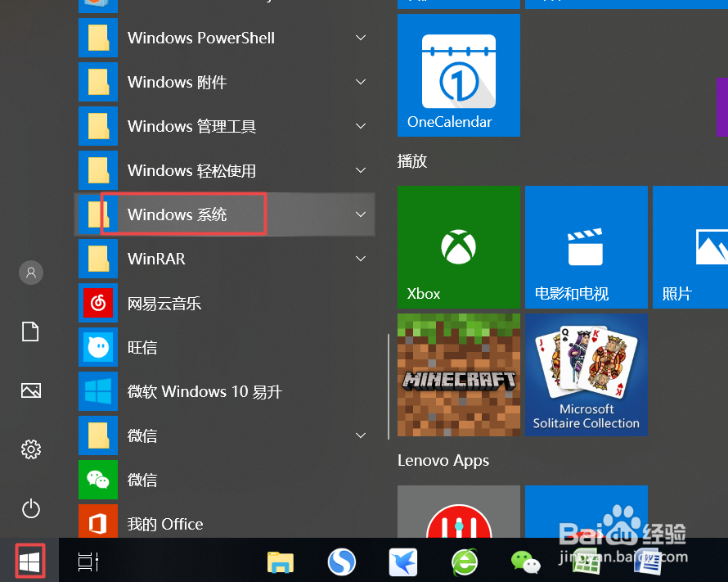Click the Power button

(x=30, y=508)
